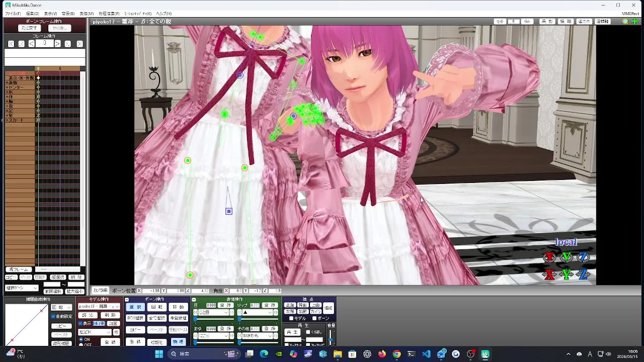Click the lower green Y move axis icon

(x=567, y=275)
